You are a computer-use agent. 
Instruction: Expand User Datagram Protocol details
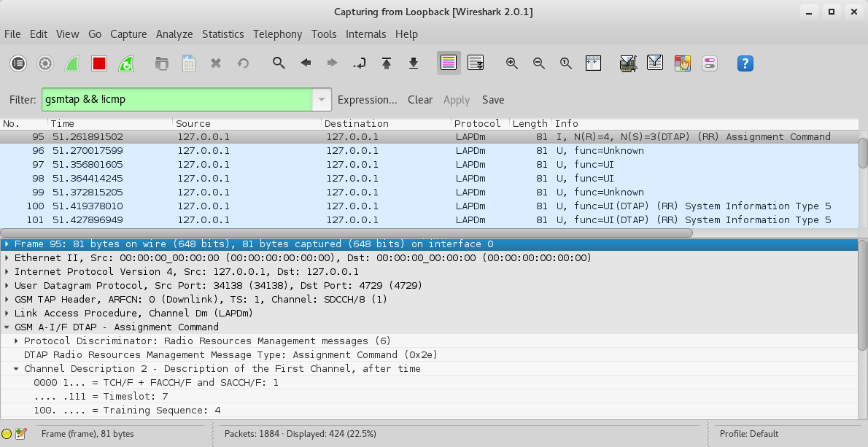(7, 285)
